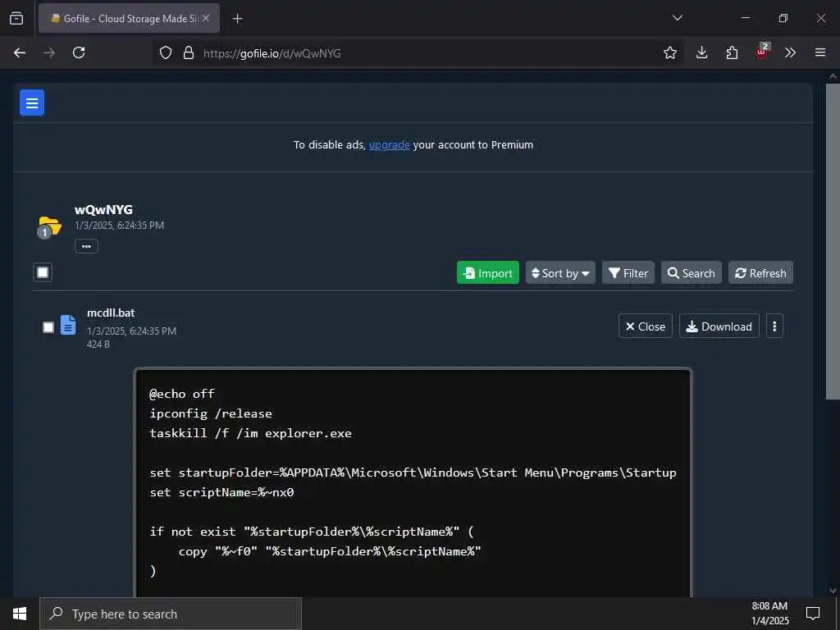Open a new tab with the plus icon
The image size is (840, 630).
click(x=237, y=19)
